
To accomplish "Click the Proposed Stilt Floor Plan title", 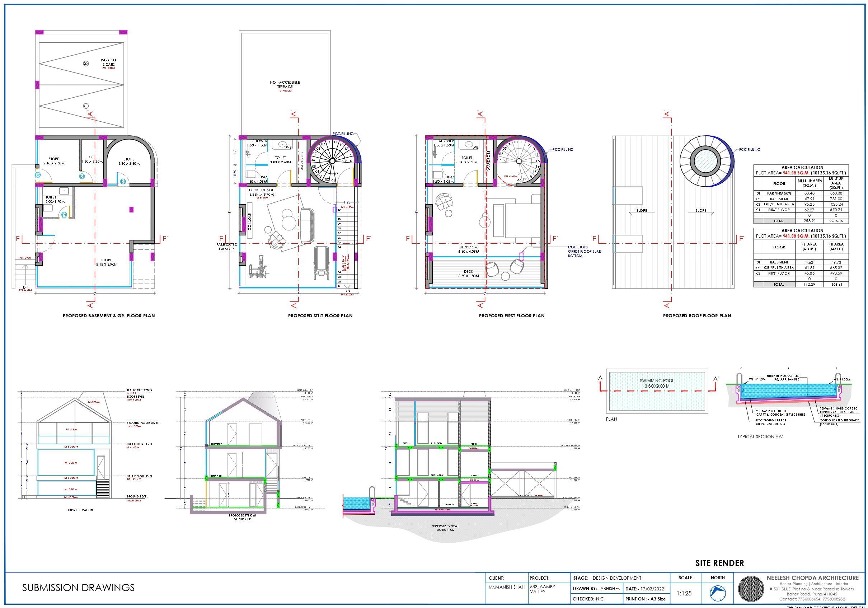I will point(320,315).
